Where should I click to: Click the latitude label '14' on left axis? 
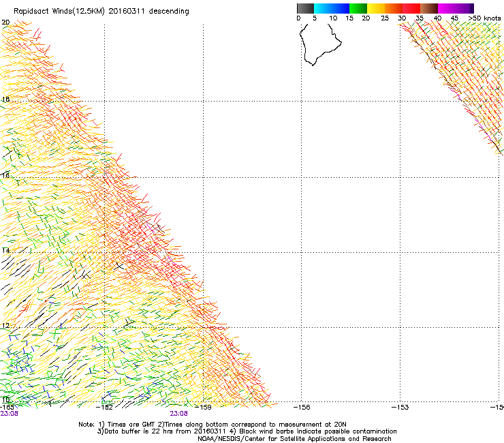(5, 251)
